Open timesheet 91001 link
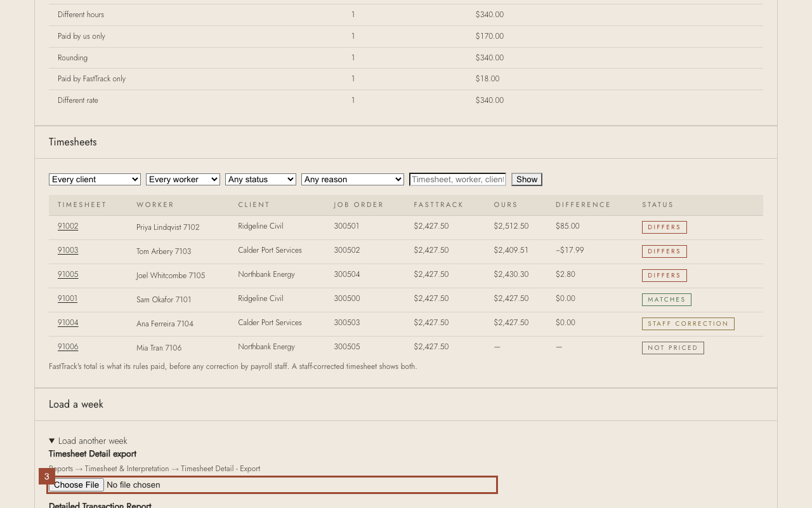The width and height of the screenshot is (812, 508). coord(67,298)
